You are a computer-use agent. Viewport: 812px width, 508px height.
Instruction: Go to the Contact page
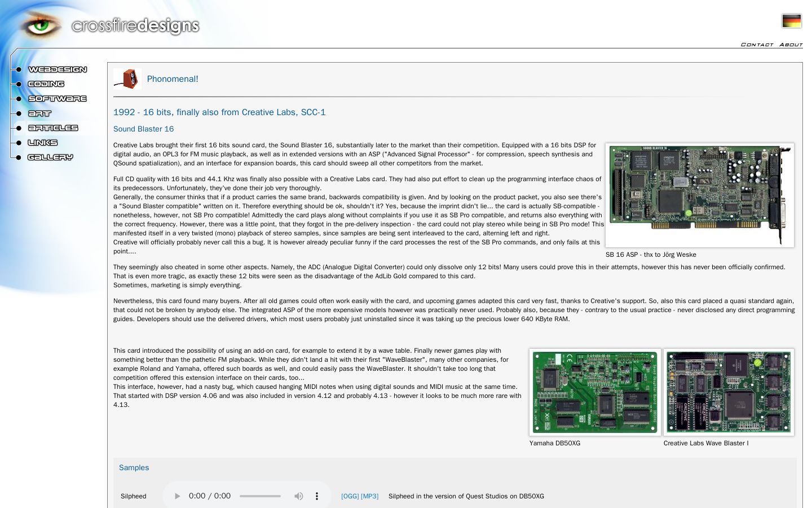[757, 45]
